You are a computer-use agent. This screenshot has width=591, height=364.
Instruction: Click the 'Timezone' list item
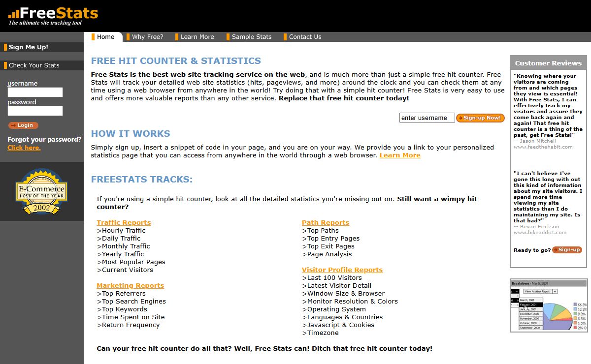[x=321, y=333]
